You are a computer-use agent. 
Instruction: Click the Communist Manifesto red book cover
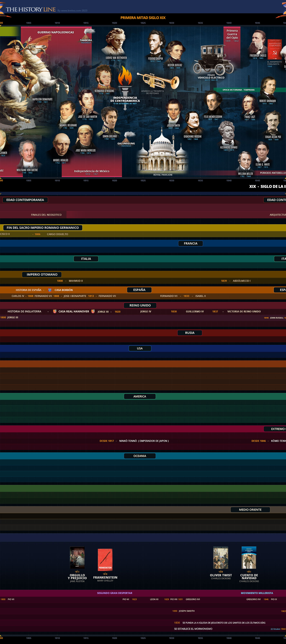[x=275, y=49]
